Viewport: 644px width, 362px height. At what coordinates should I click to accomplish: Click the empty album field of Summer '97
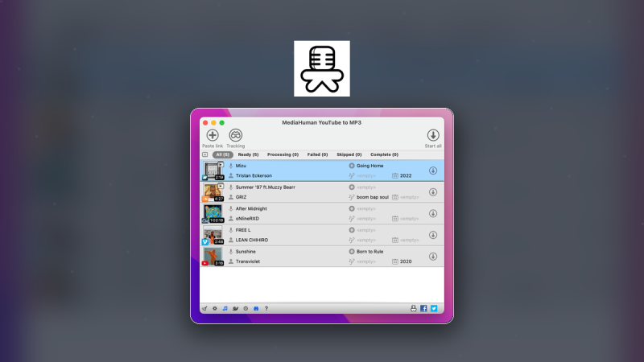(x=366, y=187)
